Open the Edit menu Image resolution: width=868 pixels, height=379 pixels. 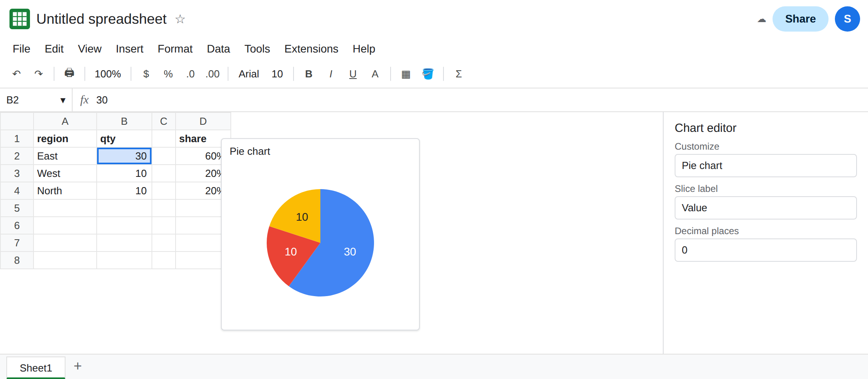[x=54, y=49]
